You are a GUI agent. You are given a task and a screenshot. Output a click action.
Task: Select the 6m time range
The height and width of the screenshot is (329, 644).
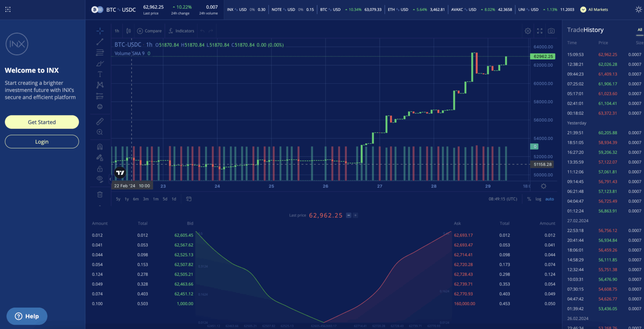(x=136, y=199)
